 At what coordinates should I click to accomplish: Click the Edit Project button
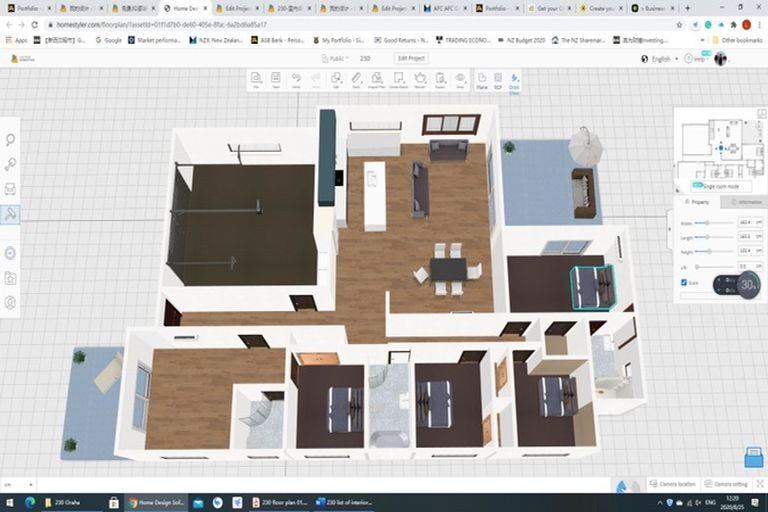pos(411,59)
